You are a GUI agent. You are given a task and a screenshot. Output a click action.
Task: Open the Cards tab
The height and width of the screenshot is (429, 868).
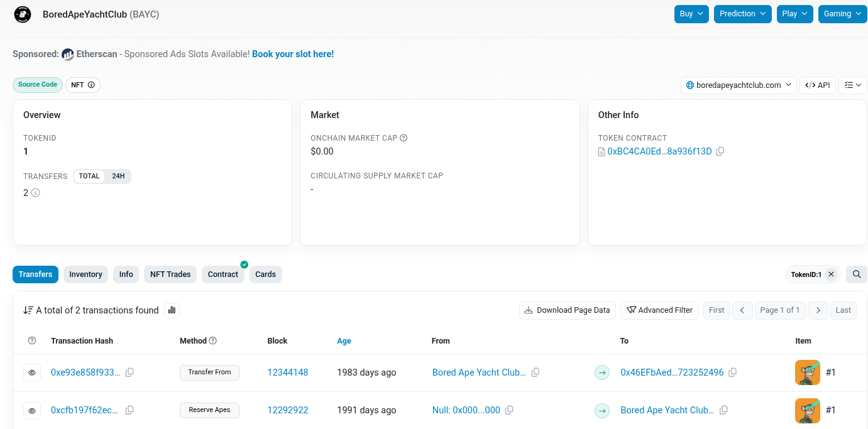(x=266, y=274)
